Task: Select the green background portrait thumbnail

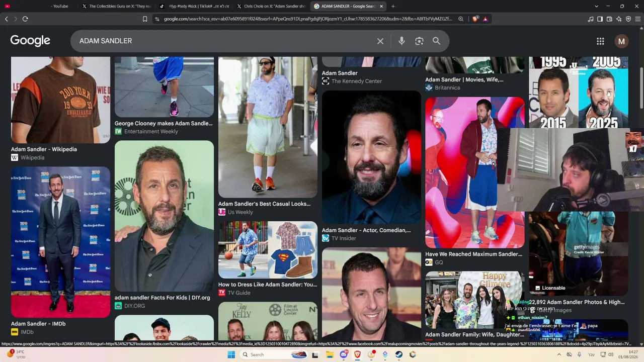Action: tap(164, 216)
